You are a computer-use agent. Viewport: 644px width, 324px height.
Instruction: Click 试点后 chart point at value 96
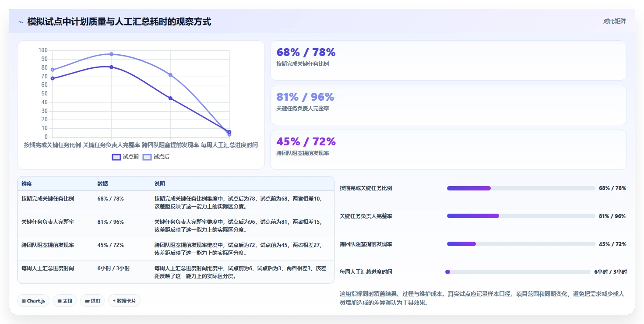tap(112, 54)
